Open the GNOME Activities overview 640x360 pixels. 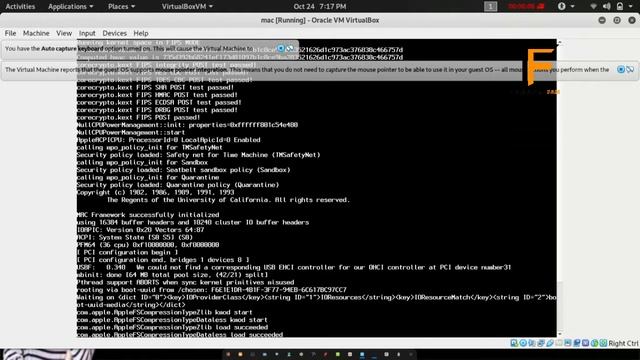tap(20, 7)
